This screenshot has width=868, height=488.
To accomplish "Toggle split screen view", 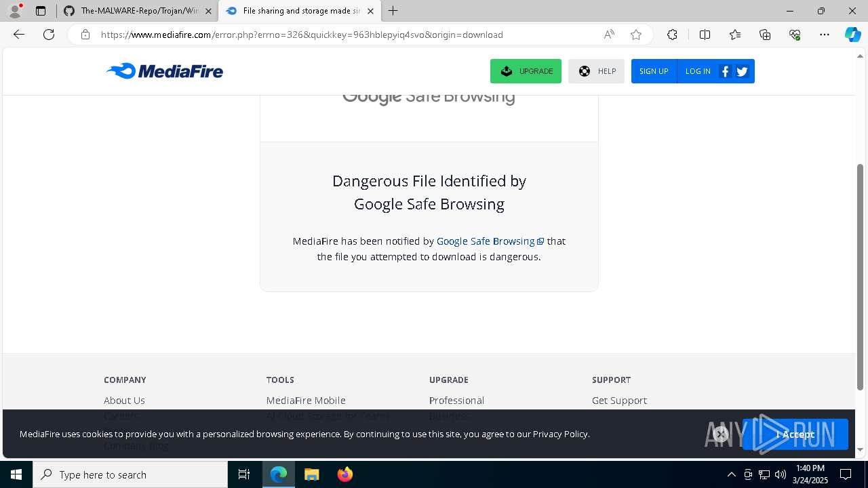I will click(x=705, y=35).
